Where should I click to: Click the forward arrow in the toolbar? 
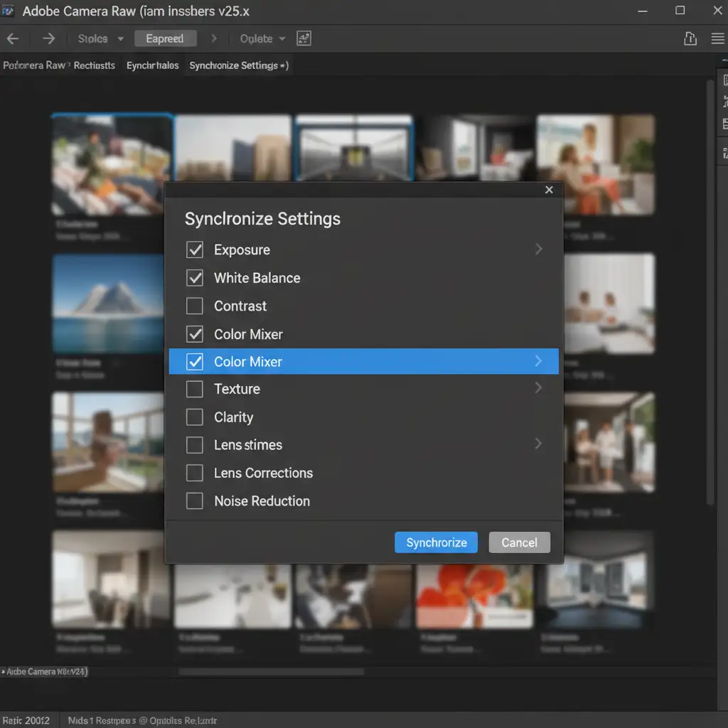click(x=48, y=38)
